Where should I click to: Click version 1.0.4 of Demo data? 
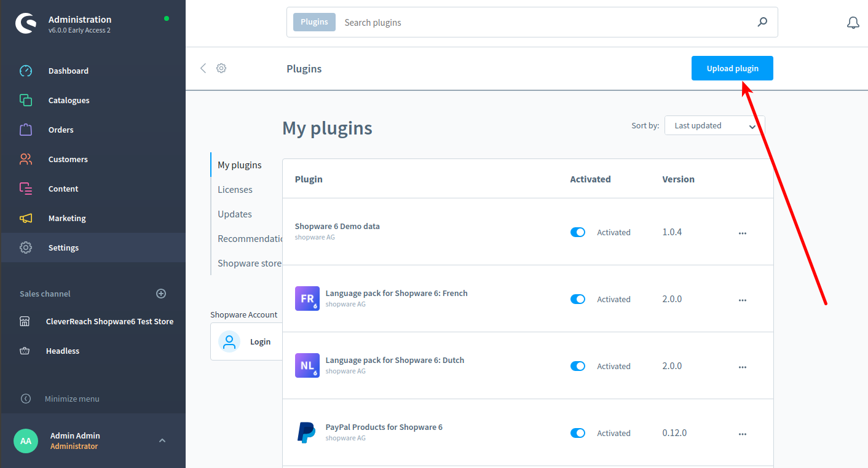click(x=672, y=232)
